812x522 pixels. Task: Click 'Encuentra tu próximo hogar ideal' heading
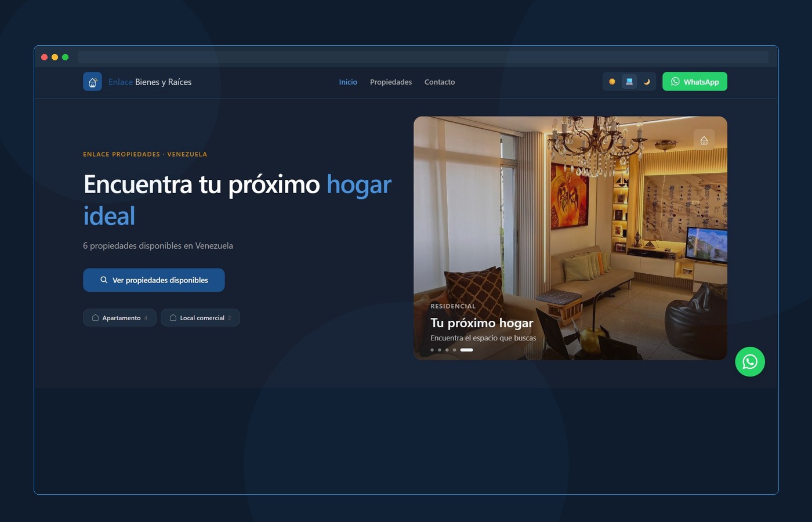point(237,200)
